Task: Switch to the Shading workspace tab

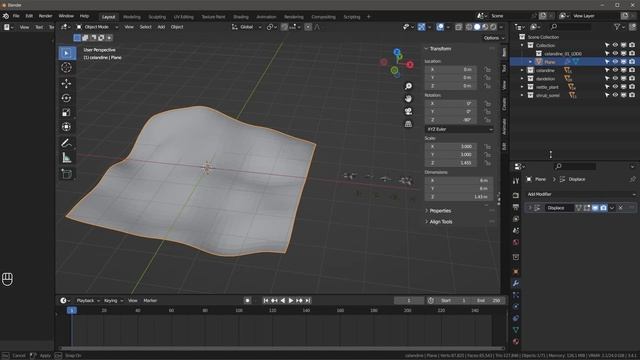Action: point(241,17)
